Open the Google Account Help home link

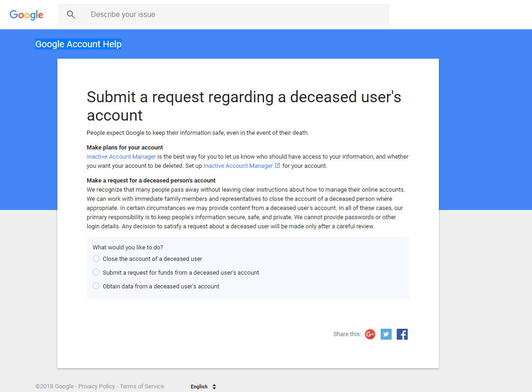tap(78, 44)
